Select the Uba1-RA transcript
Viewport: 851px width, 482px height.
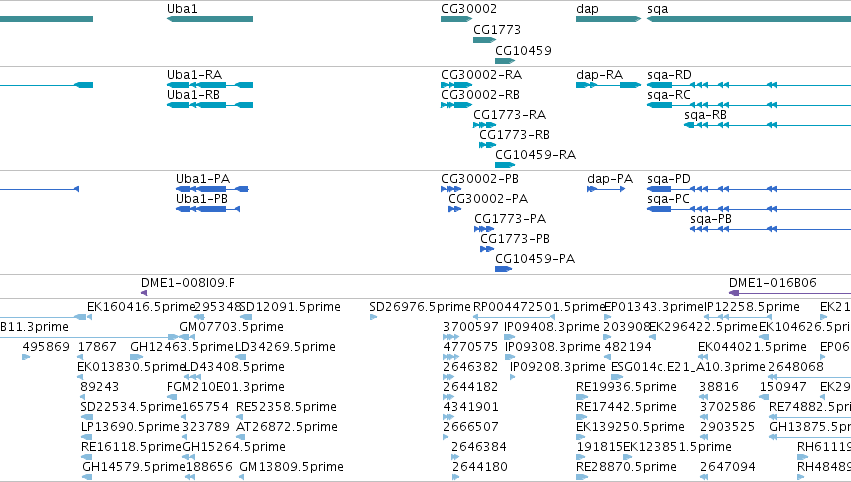210,85
